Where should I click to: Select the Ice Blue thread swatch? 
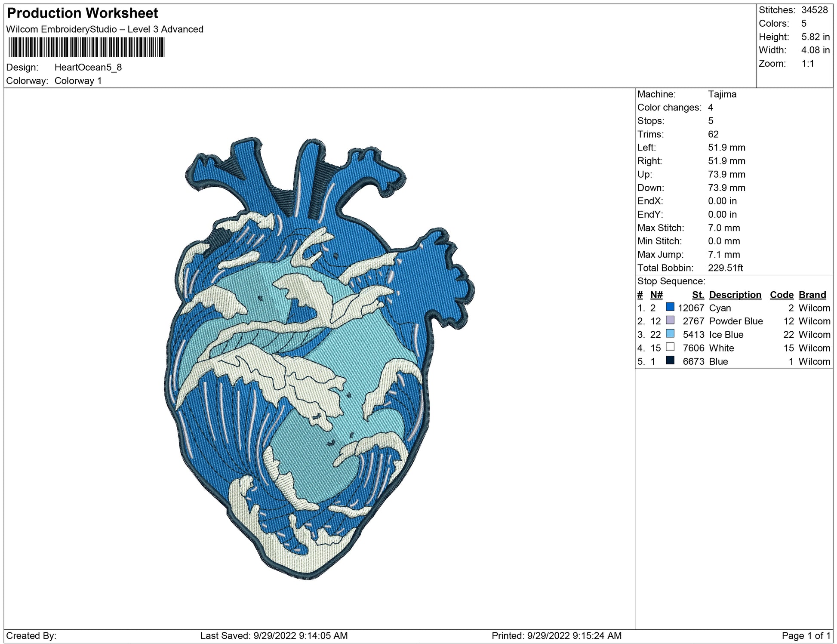point(670,333)
